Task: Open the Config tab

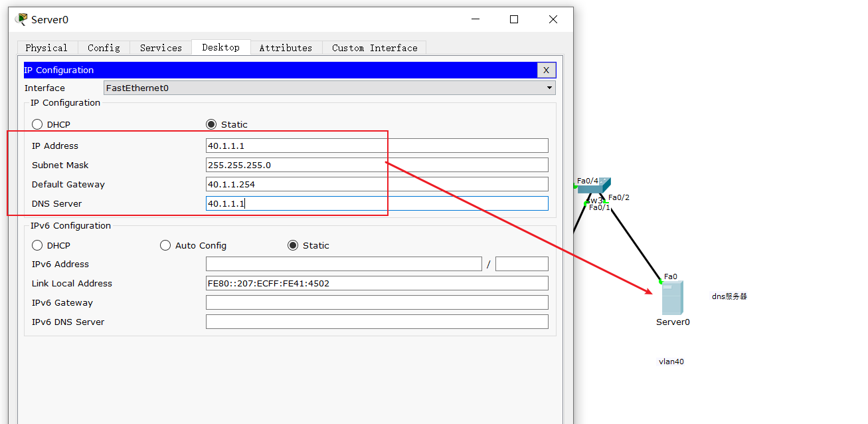Action: coord(104,48)
